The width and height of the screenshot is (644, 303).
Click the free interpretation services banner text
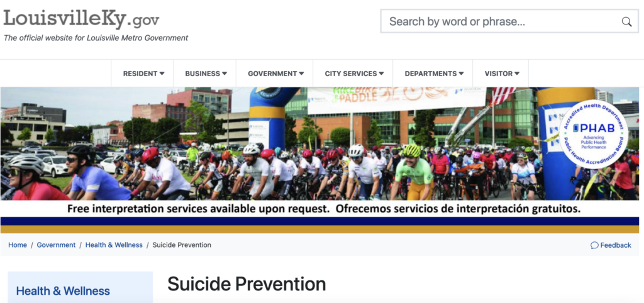(x=324, y=209)
